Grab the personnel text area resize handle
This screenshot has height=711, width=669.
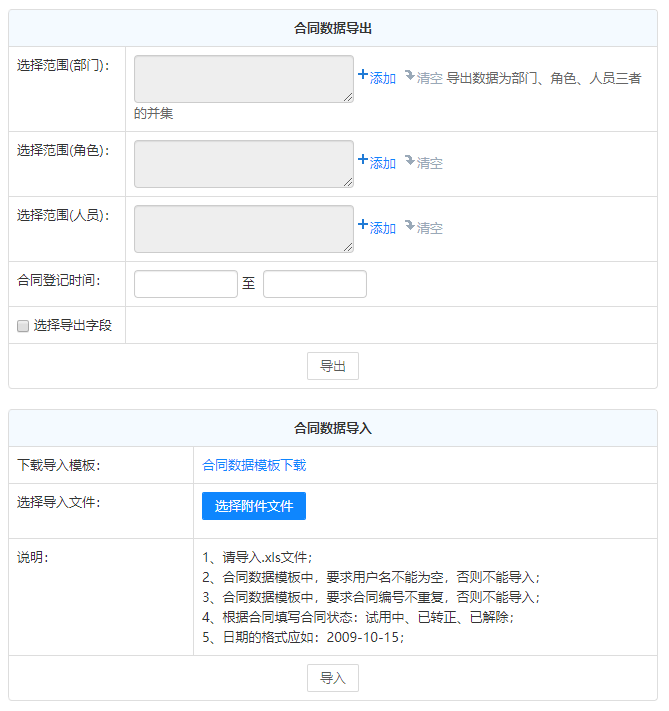(x=348, y=247)
